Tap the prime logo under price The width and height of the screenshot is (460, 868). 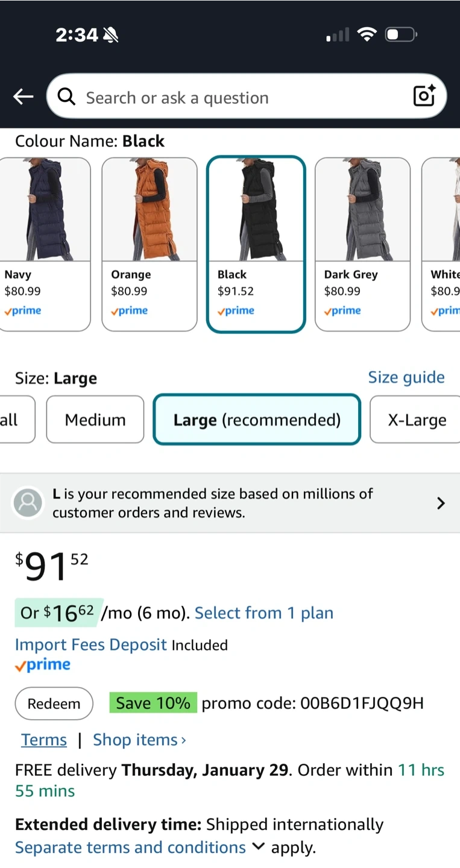tap(43, 665)
